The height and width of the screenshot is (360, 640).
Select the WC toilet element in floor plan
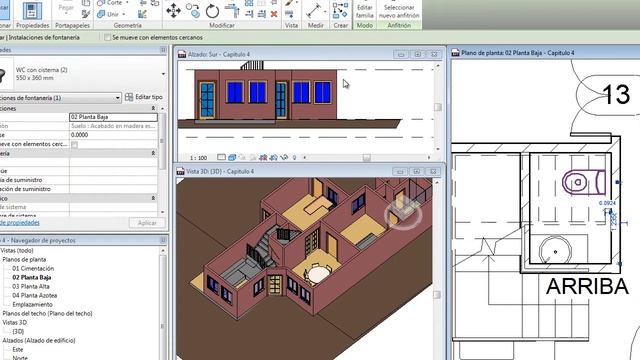pos(584,182)
